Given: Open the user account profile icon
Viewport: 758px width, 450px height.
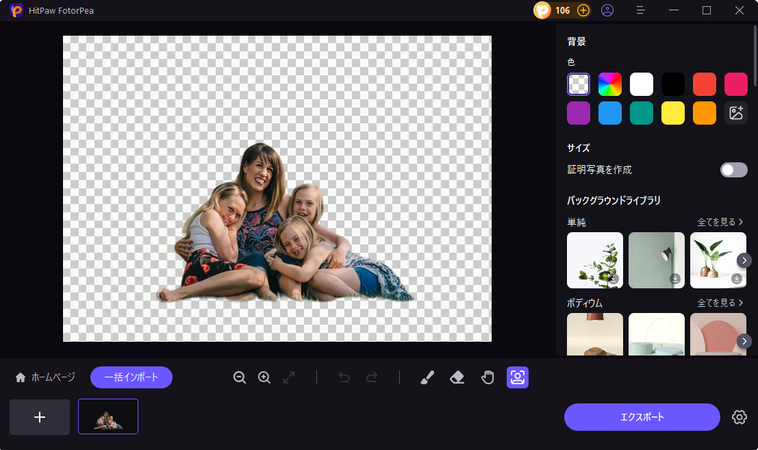Looking at the screenshot, I should [608, 10].
